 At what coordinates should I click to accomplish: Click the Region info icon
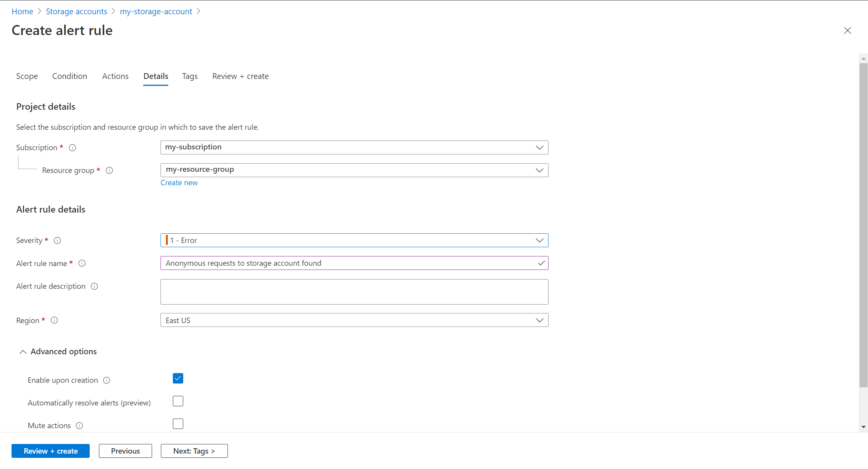click(54, 320)
